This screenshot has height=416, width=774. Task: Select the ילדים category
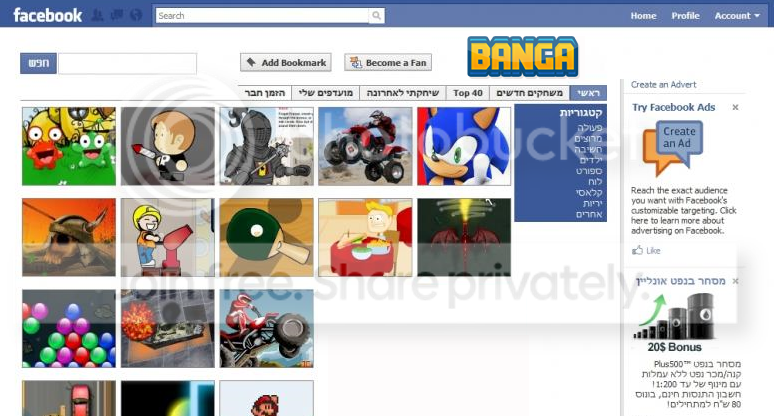[591, 160]
